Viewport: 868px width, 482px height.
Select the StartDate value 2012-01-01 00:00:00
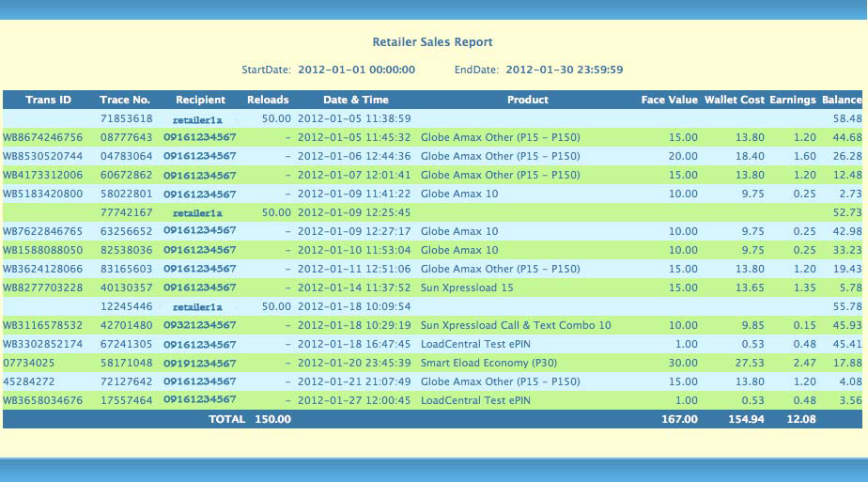pyautogui.click(x=357, y=70)
